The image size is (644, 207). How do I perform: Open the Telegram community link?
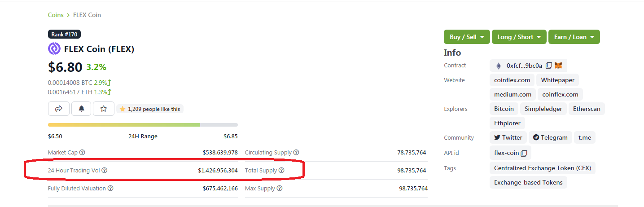coord(550,138)
